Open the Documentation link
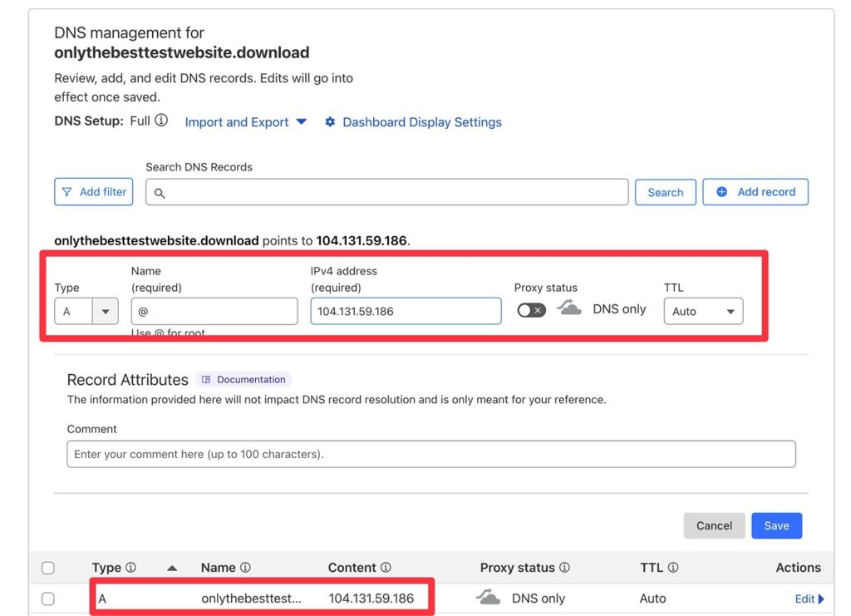Screen dimensions: 851x616 [243, 379]
